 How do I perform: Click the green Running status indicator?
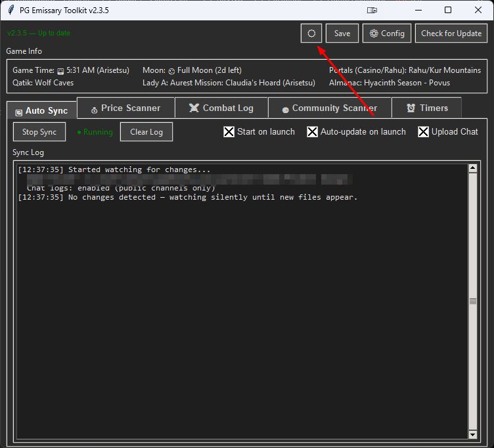95,132
